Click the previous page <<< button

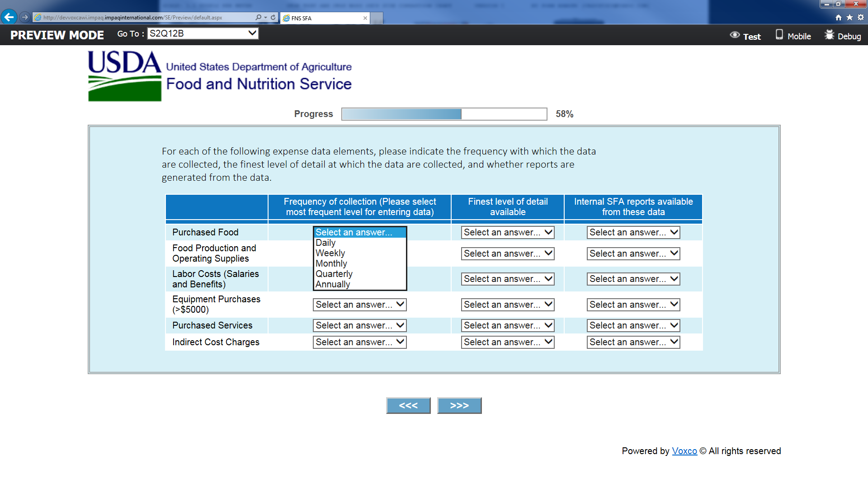408,405
